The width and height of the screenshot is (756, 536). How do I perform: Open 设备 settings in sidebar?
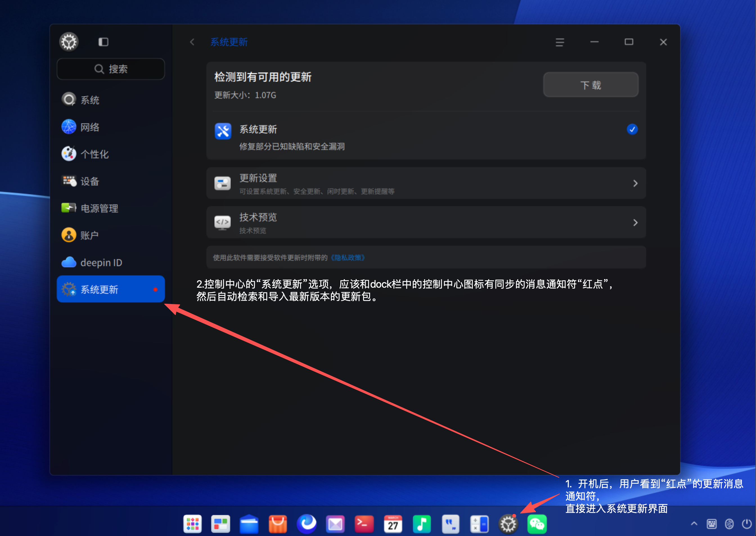tap(111, 181)
